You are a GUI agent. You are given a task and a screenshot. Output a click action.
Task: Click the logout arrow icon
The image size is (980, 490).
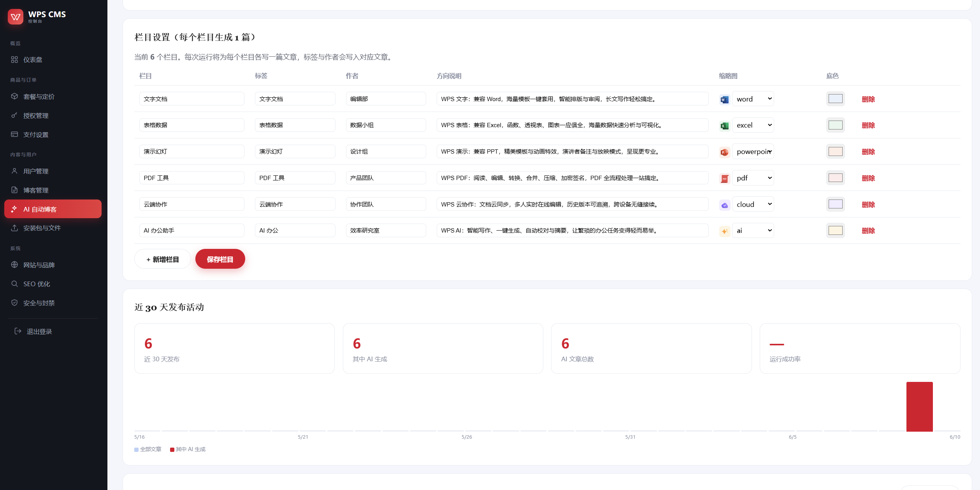point(18,331)
